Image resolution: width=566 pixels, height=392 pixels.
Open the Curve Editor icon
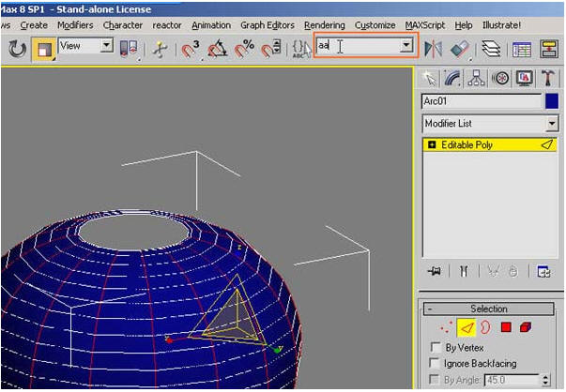tap(522, 49)
